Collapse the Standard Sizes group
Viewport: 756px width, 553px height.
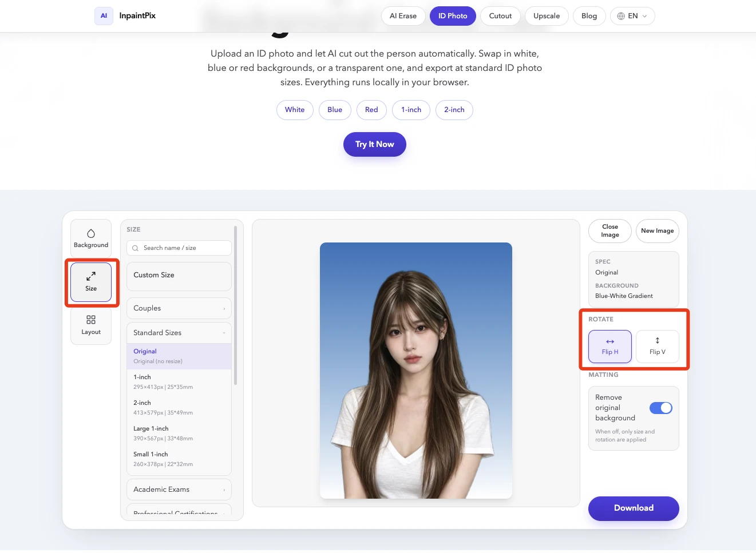click(x=179, y=333)
